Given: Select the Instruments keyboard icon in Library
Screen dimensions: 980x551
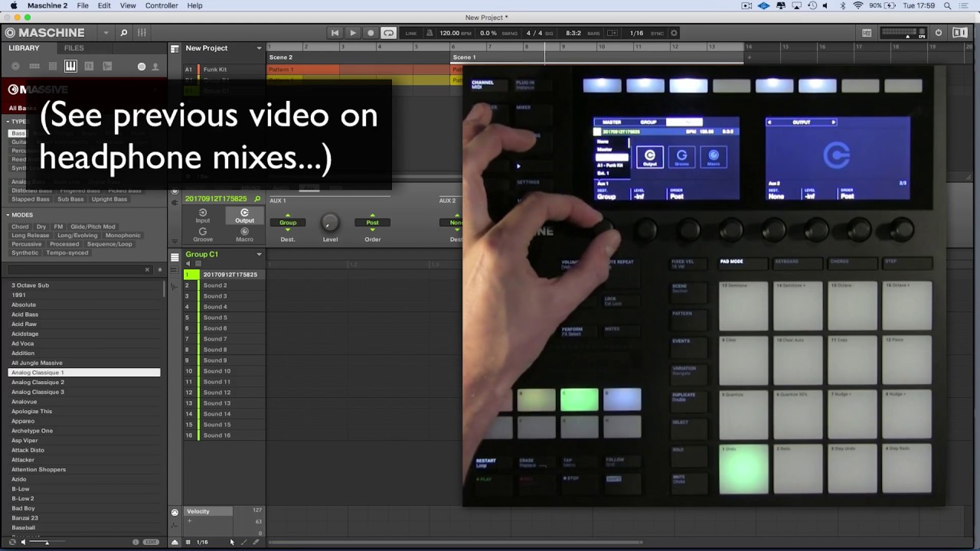Looking at the screenshot, I should [70, 67].
